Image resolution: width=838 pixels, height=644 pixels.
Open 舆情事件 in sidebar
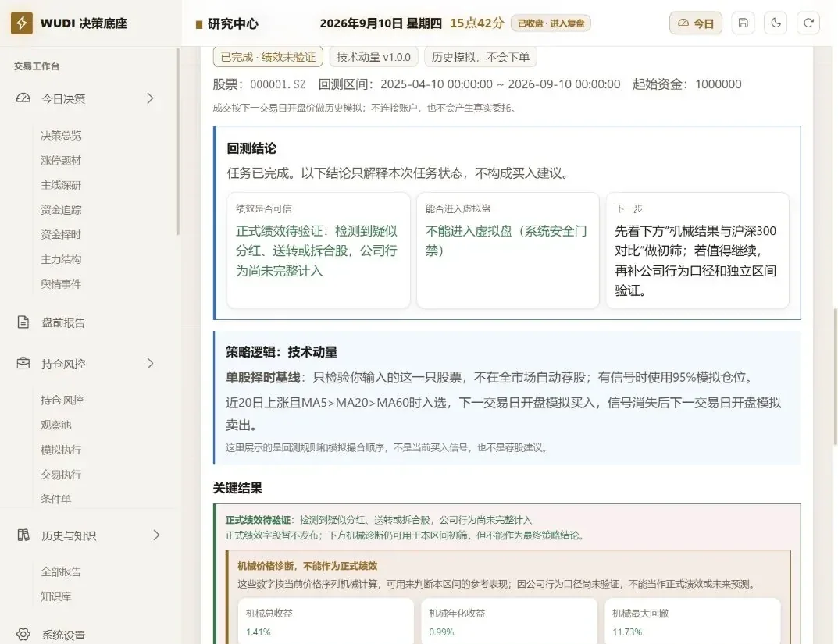pyautogui.click(x=61, y=283)
